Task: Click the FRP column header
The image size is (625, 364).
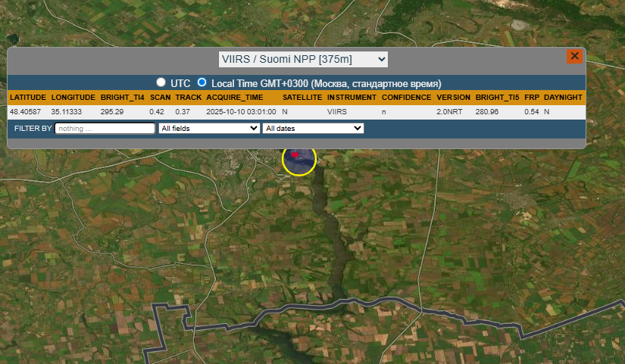Action: [x=532, y=98]
